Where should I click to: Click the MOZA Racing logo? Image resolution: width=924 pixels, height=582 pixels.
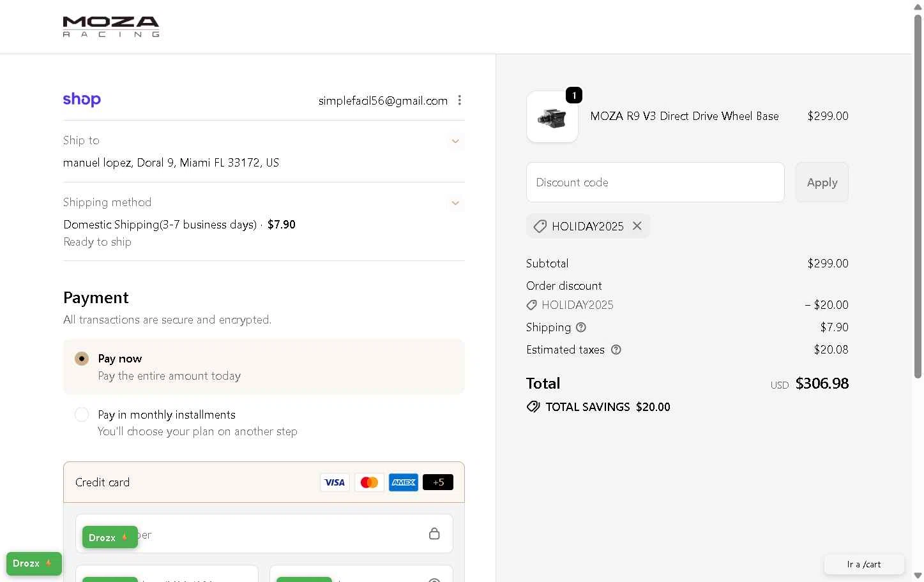(x=111, y=27)
